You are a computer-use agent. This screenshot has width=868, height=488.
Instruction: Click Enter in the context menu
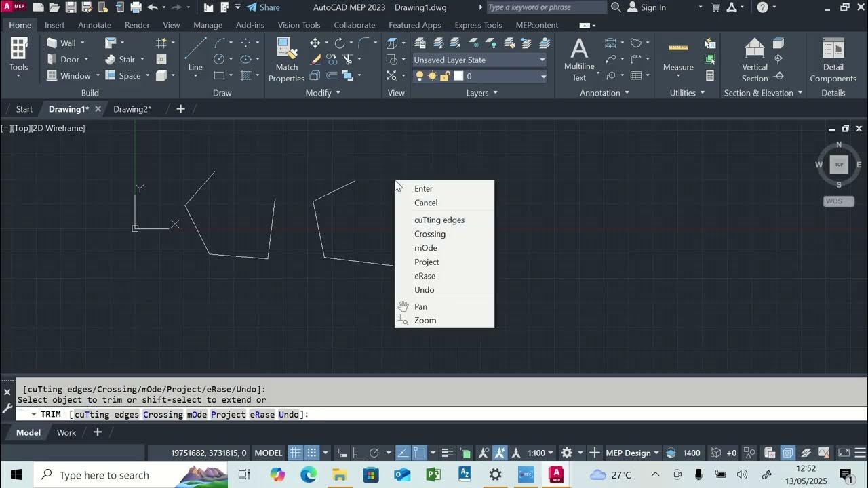coord(423,188)
